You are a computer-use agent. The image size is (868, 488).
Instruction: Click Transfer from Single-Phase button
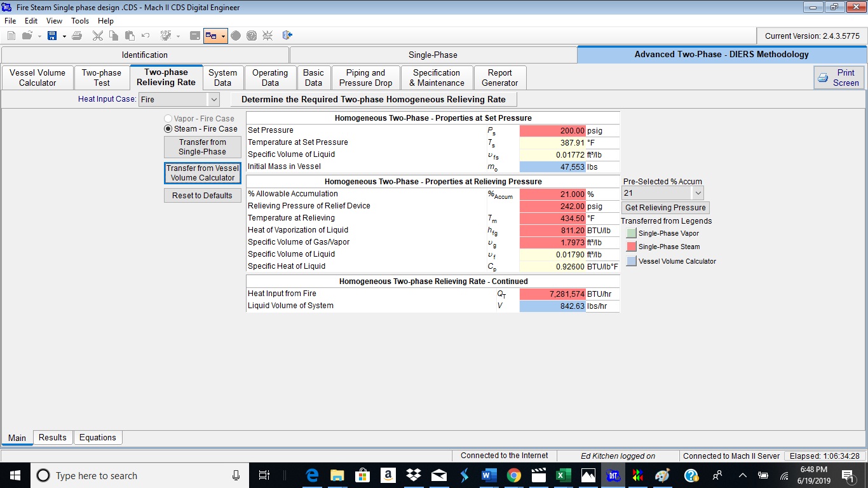tap(203, 147)
